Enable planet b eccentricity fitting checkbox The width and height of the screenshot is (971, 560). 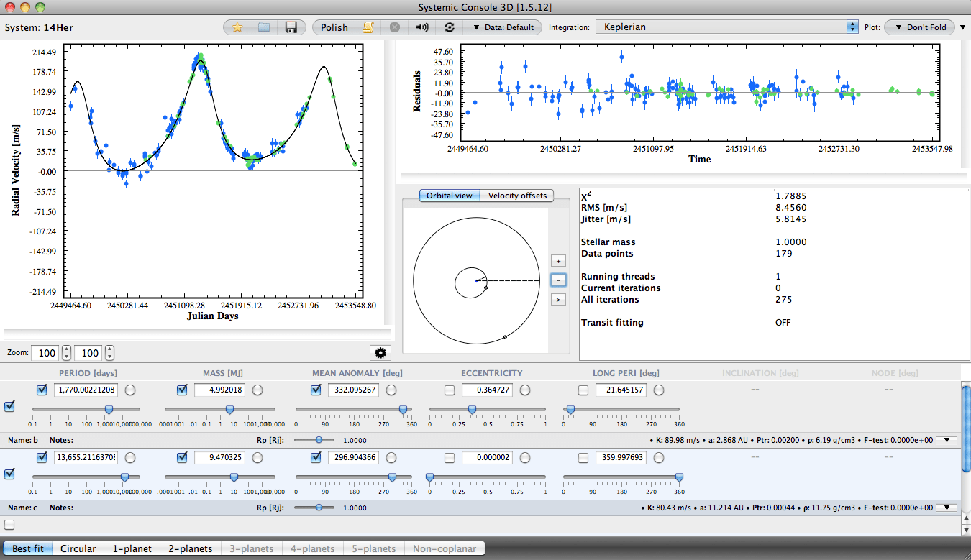pos(450,390)
